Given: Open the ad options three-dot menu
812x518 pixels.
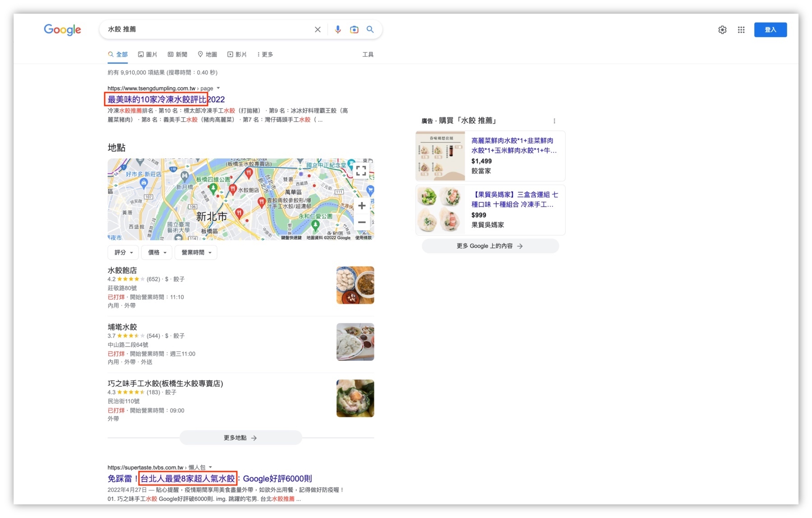Looking at the screenshot, I should tap(554, 120).
